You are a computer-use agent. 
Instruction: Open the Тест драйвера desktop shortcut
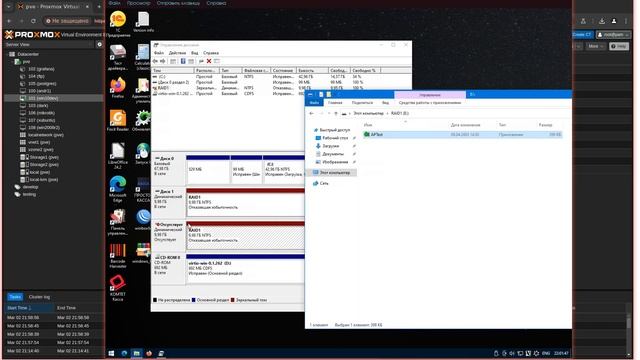118,57
